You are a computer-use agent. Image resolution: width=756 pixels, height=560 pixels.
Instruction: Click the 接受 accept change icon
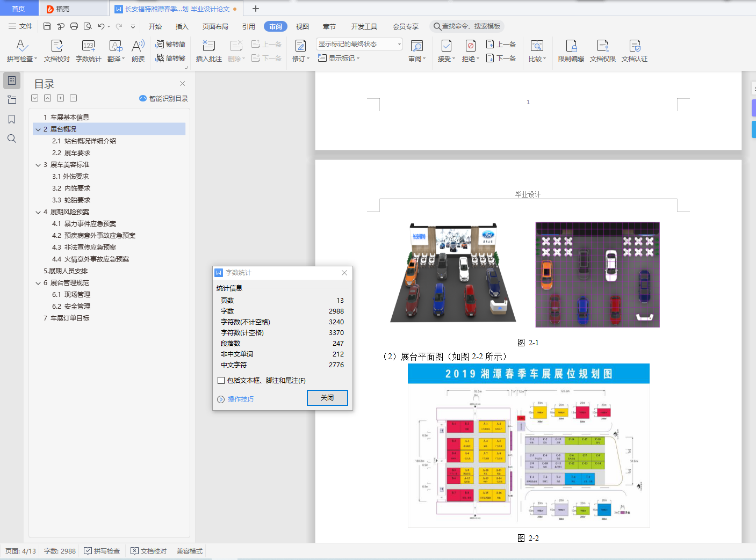[x=446, y=46]
